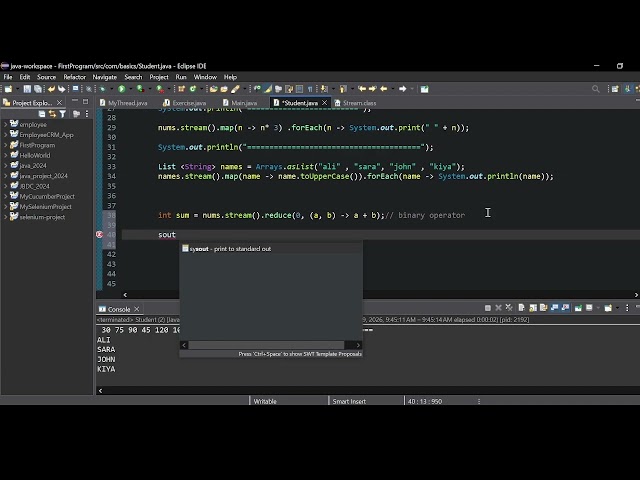The height and width of the screenshot is (480, 640).
Task: Click the Next Annotation icon
Action: tap(324, 89)
